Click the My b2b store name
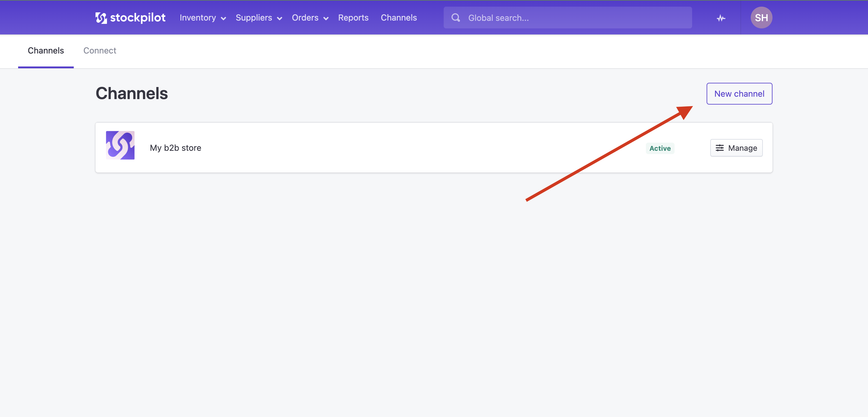 (176, 148)
